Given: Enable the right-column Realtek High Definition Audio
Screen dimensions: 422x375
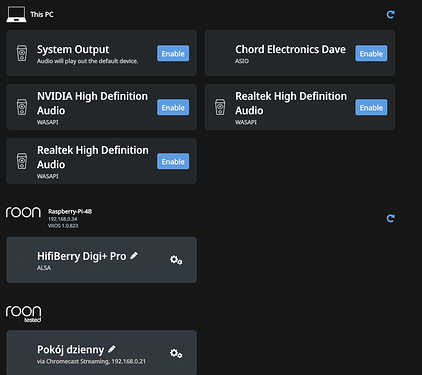Looking at the screenshot, I should [371, 107].
